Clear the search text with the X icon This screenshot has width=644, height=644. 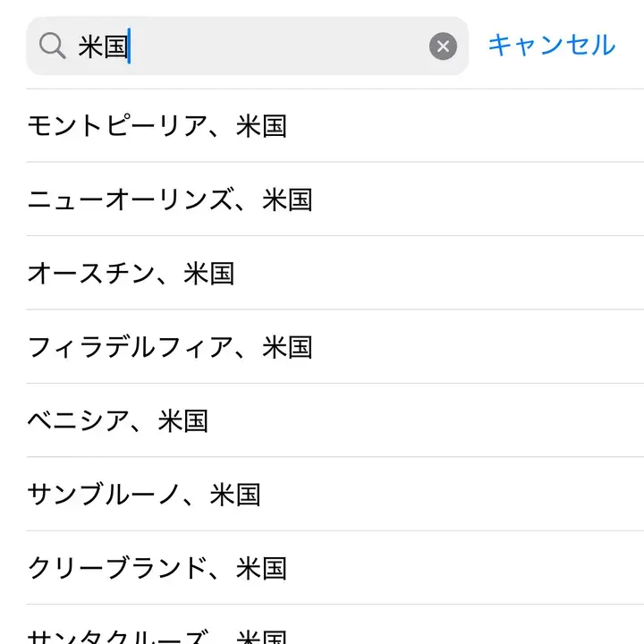[x=443, y=46]
